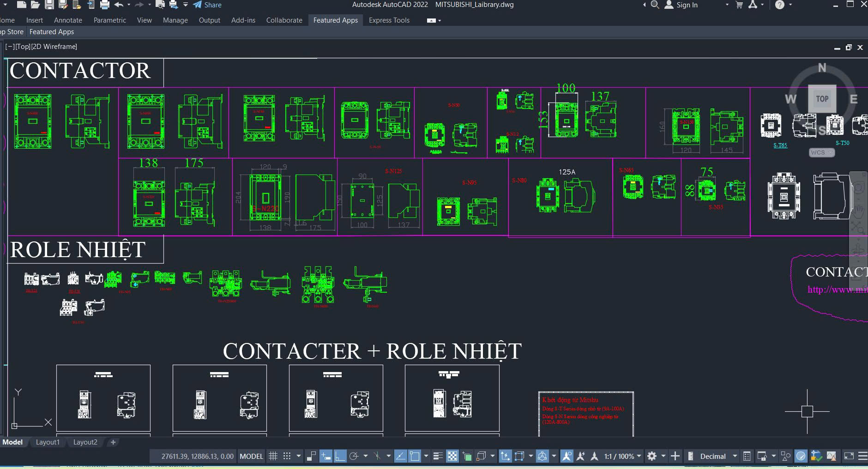Click Sign In
Screen dimensions: 868x469
click(x=681, y=5)
